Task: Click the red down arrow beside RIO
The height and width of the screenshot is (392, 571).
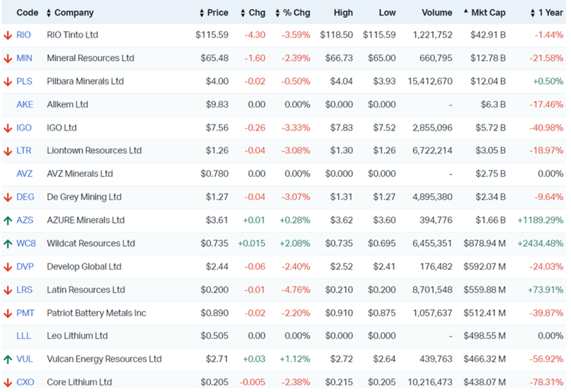Action: click(8, 35)
